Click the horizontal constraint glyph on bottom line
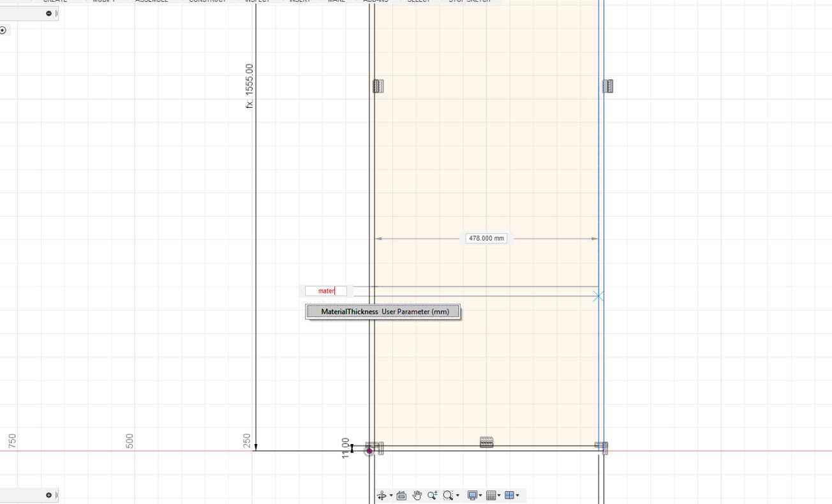This screenshot has width=832, height=504. point(486,442)
